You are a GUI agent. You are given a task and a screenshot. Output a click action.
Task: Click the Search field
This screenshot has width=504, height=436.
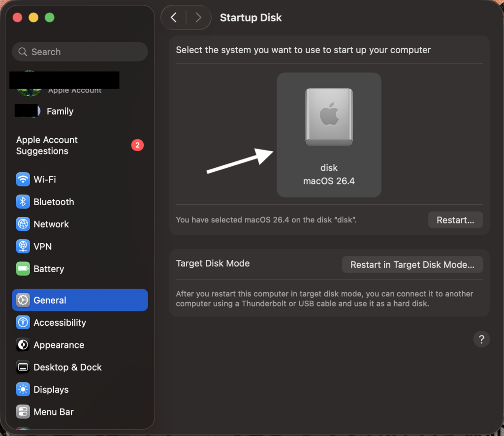click(80, 52)
